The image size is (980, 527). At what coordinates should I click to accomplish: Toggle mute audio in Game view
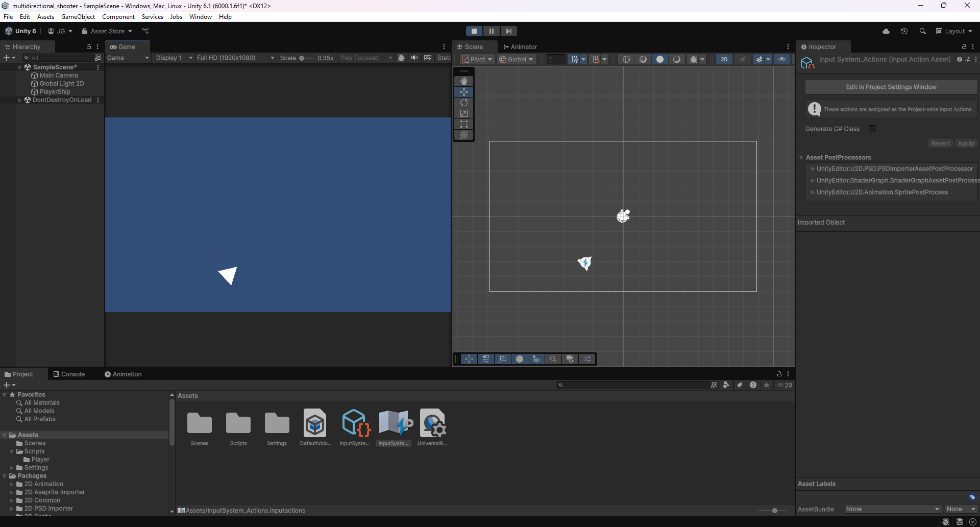pyautogui.click(x=414, y=58)
